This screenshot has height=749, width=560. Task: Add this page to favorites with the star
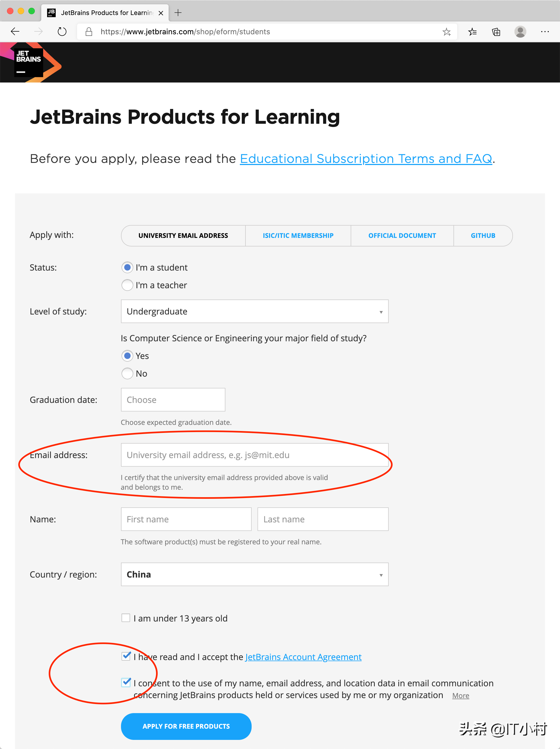(447, 32)
